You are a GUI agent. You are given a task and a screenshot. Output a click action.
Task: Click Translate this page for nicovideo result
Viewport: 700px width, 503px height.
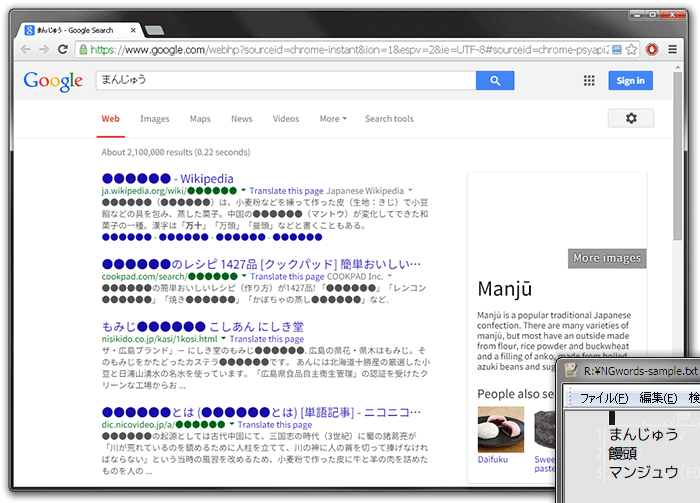[x=275, y=424]
